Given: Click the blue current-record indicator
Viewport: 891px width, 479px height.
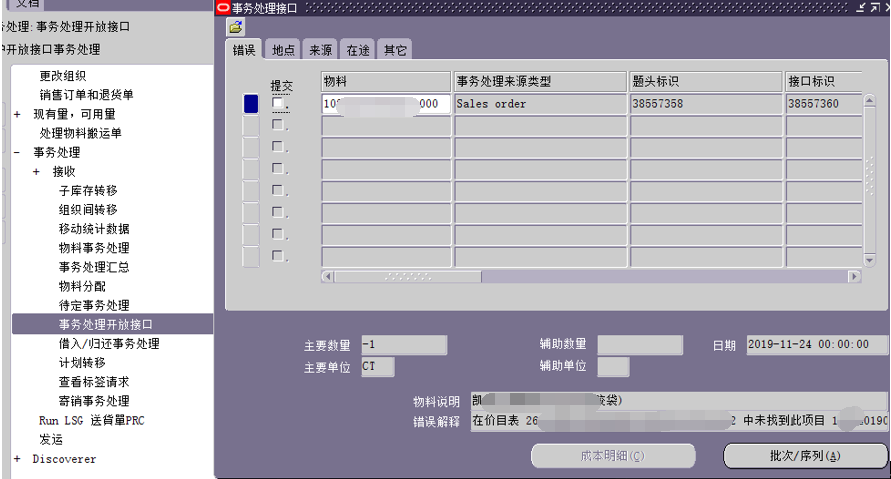Looking at the screenshot, I should click(251, 103).
